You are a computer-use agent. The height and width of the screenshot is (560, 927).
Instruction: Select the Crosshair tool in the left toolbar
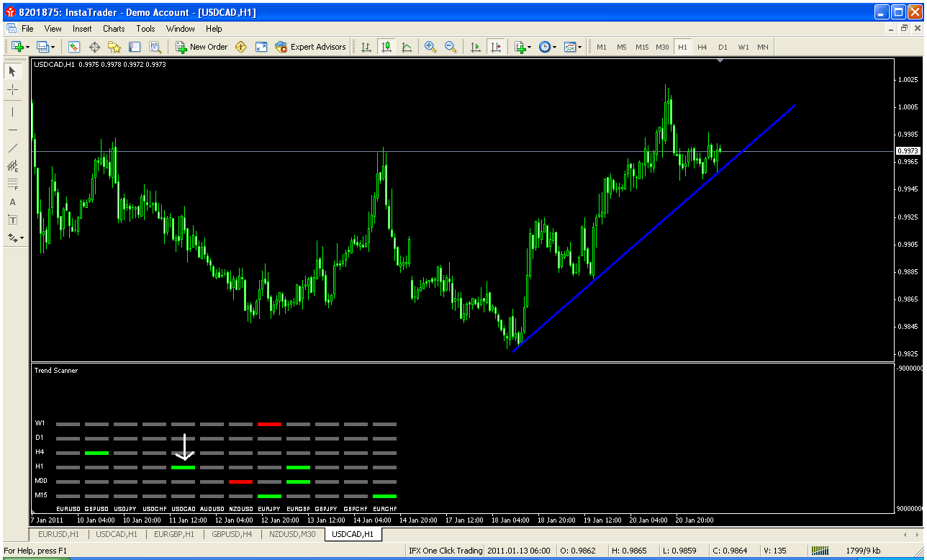(12, 89)
